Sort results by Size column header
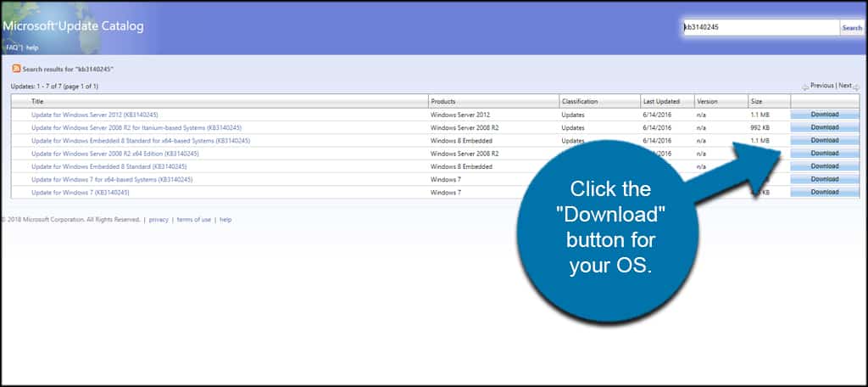This screenshot has height=387, width=868. pyautogui.click(x=756, y=102)
